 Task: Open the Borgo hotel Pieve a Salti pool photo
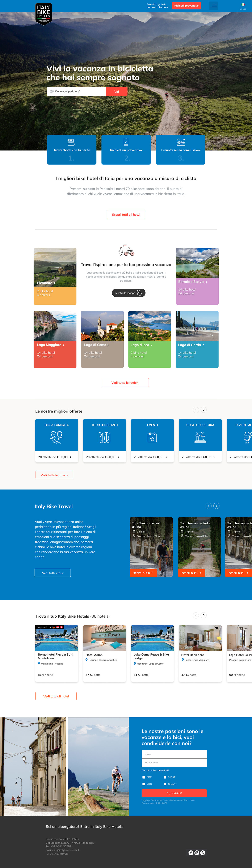[x=57, y=638]
